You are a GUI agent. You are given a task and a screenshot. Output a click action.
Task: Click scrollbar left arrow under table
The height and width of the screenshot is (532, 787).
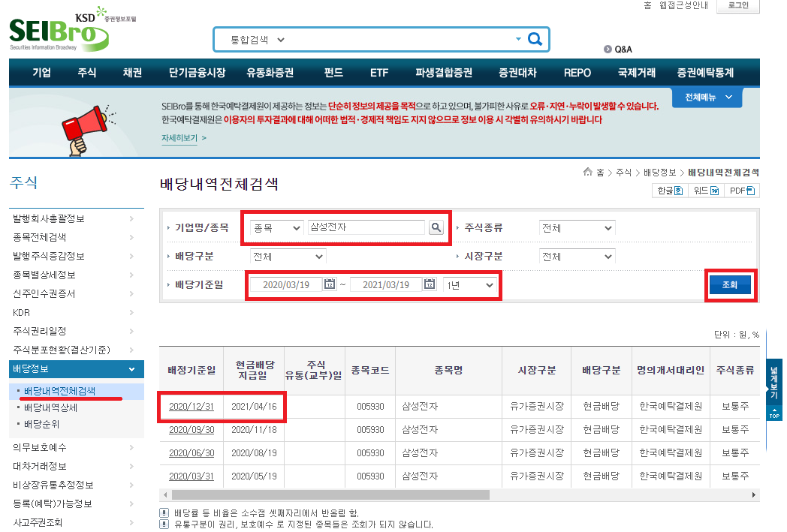coord(165,495)
